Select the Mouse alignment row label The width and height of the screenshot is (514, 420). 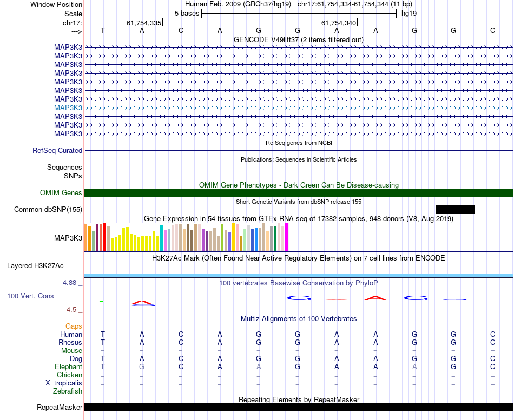71,351
